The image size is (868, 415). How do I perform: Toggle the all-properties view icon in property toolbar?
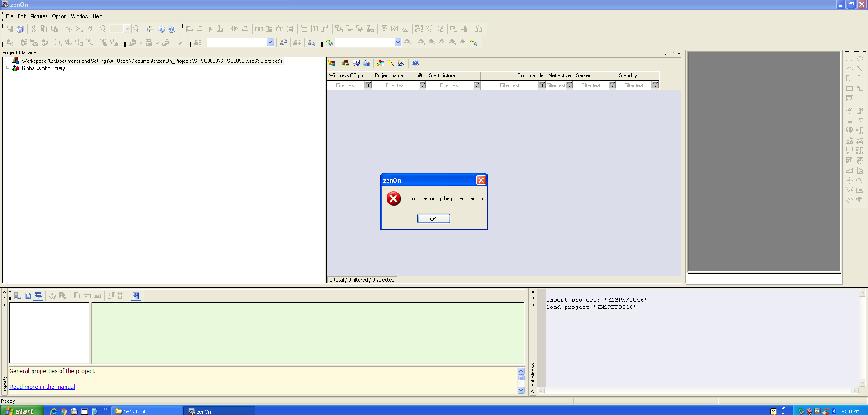click(x=28, y=296)
